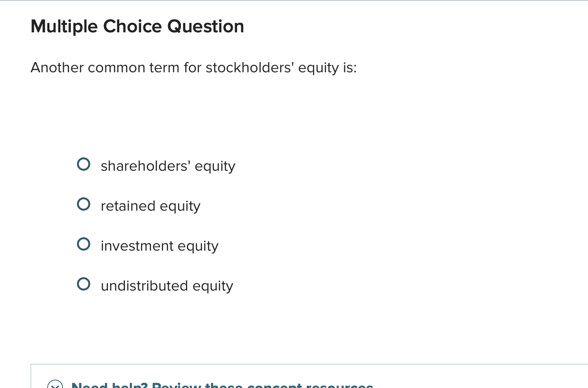Click the question prompt about stockholders' equity
Image resolution: width=588 pixels, height=388 pixels.
pos(193,68)
